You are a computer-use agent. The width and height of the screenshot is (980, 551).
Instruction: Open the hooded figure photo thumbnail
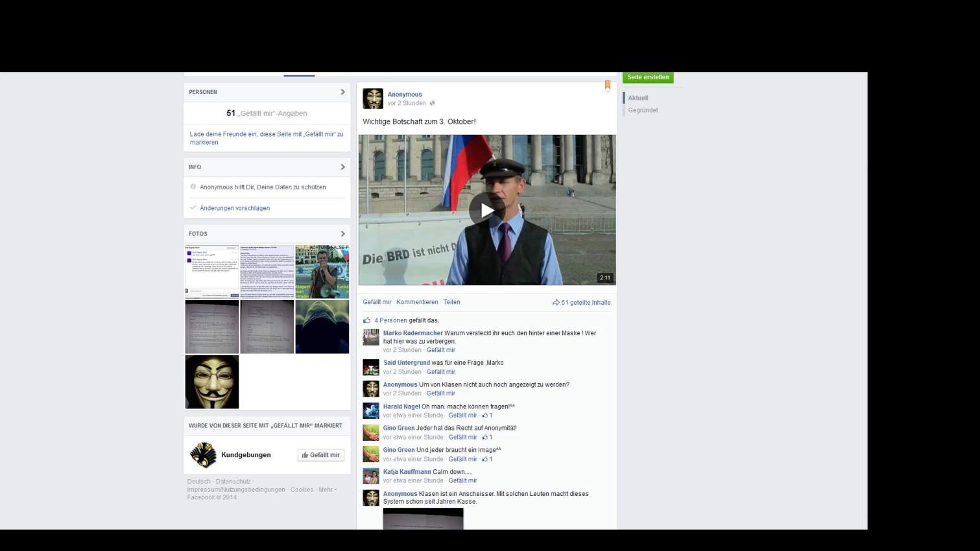[x=322, y=327]
